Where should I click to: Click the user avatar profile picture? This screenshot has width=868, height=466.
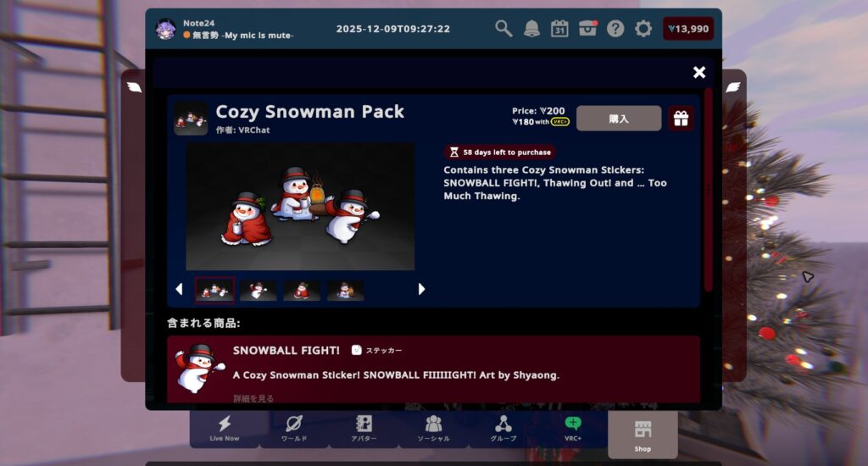tap(165, 29)
